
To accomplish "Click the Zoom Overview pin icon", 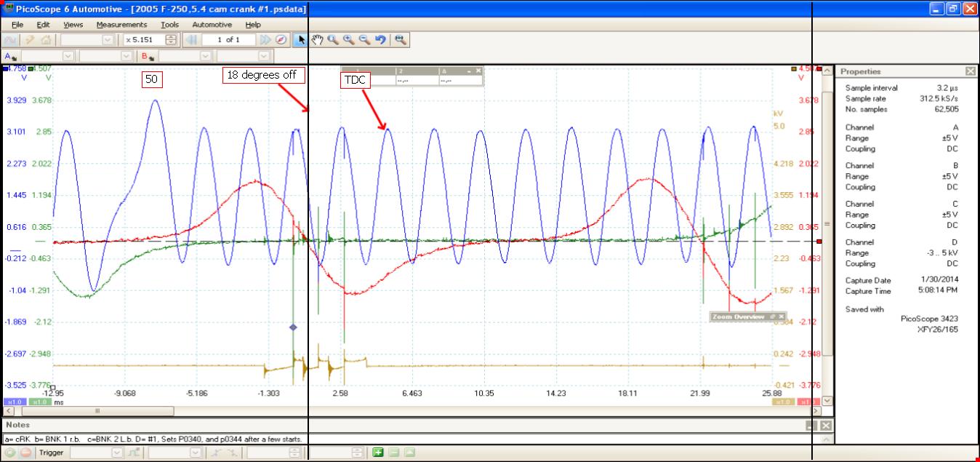I will tap(773, 316).
